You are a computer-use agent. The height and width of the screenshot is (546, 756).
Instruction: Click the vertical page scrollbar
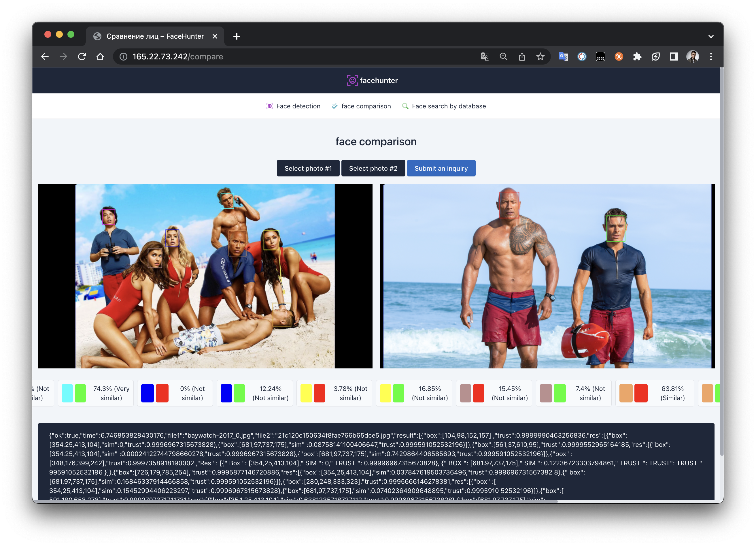coord(722,262)
